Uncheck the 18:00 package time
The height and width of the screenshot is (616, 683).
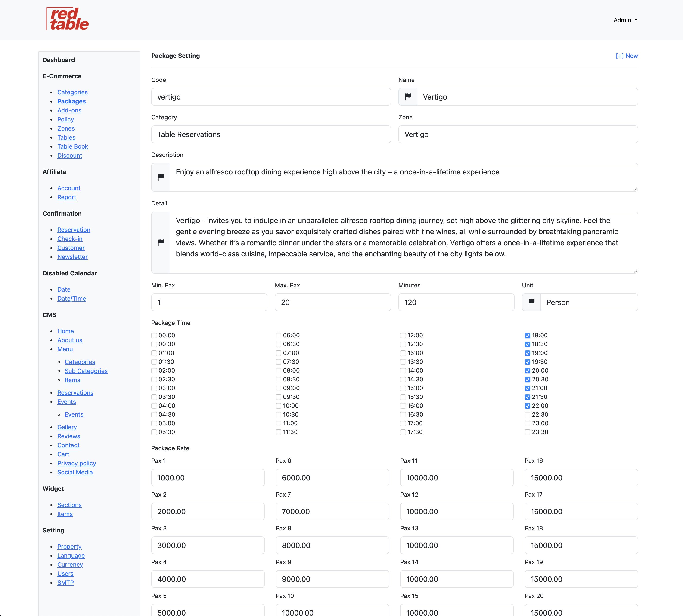pyautogui.click(x=527, y=335)
